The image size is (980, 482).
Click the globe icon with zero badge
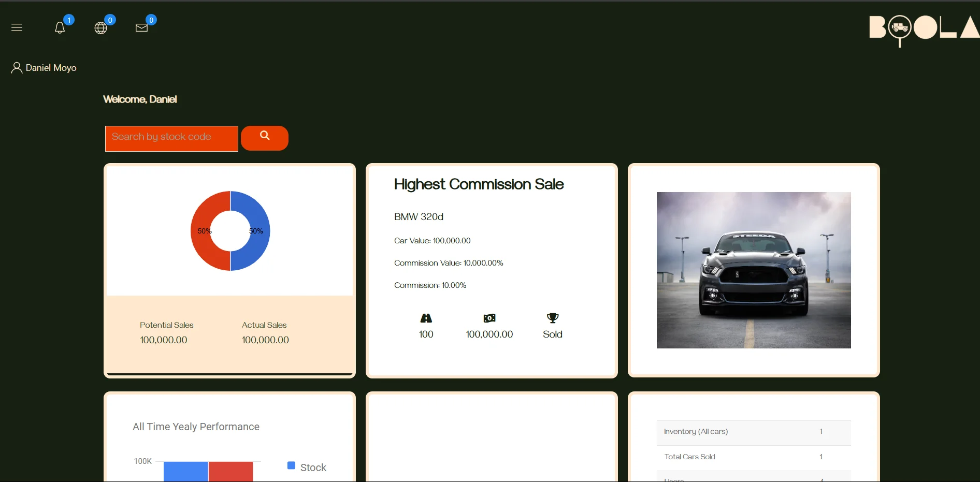101,28
